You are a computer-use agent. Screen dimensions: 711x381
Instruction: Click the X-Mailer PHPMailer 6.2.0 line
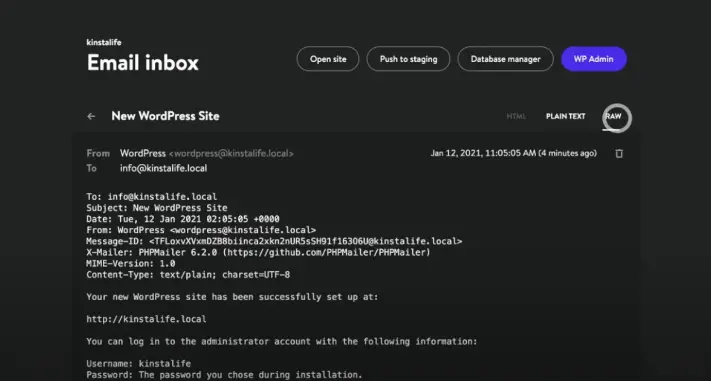pos(258,252)
